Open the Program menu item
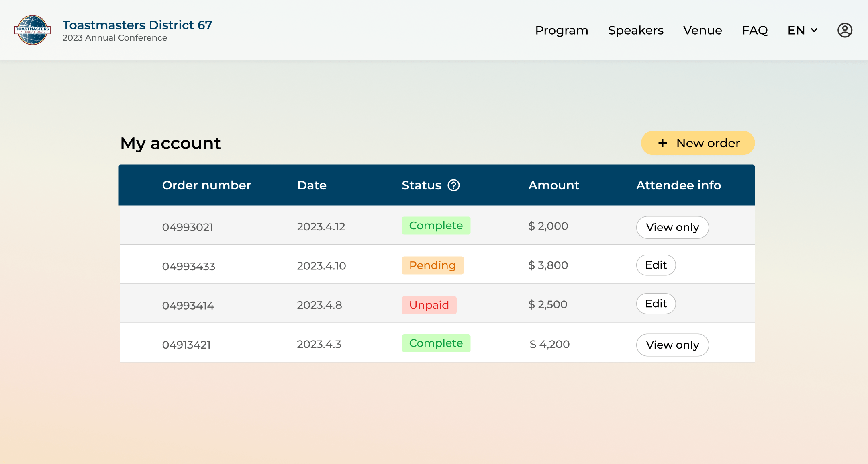Image resolution: width=868 pixels, height=464 pixels. coord(562,30)
